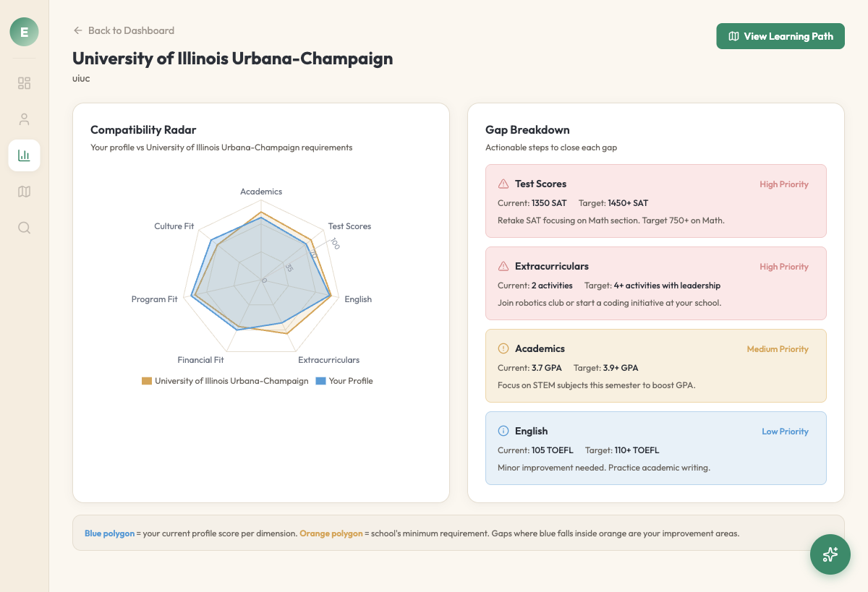Select the Test Scores gap card
Viewport: 868px width, 592px height.
(655, 201)
